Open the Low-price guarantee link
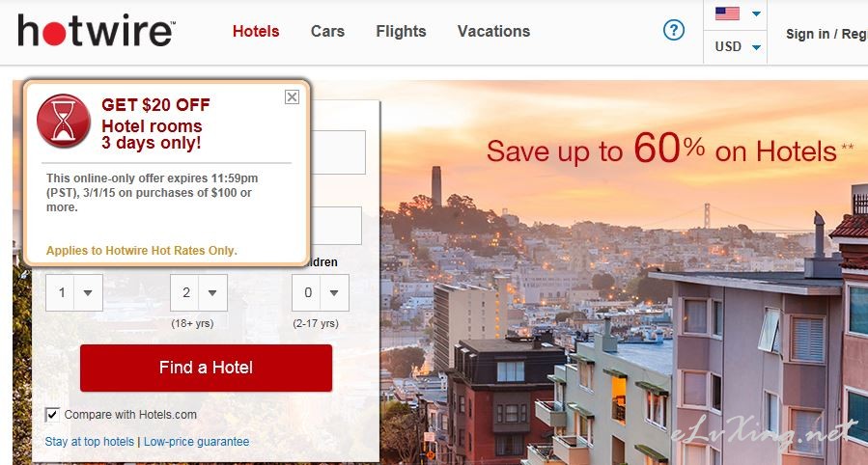Viewport: 868px width, 465px height. pos(197,442)
